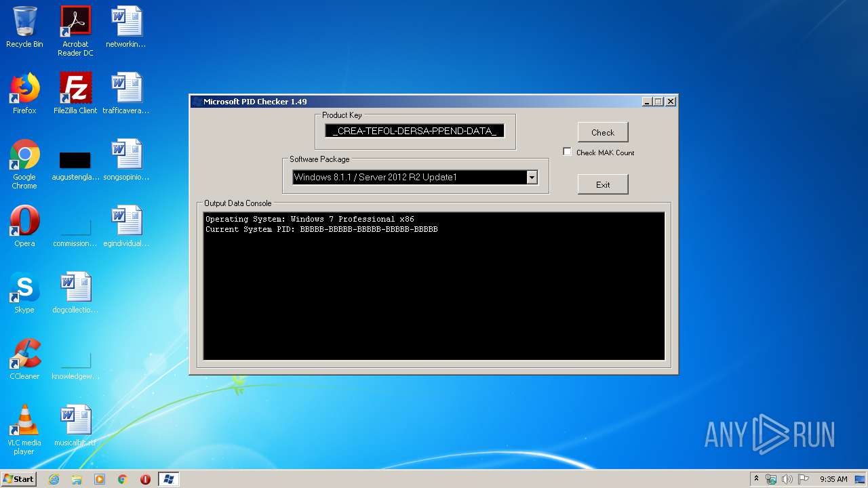Minimize the PID Checker window
This screenshot has height=488, width=868.
pos(647,102)
